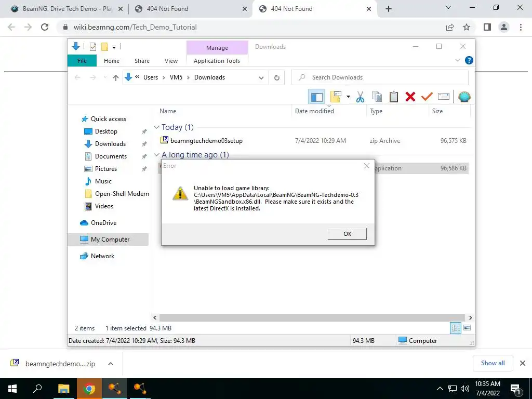Click Users in the breadcrumb path
The height and width of the screenshot is (399, 532).
point(151,77)
